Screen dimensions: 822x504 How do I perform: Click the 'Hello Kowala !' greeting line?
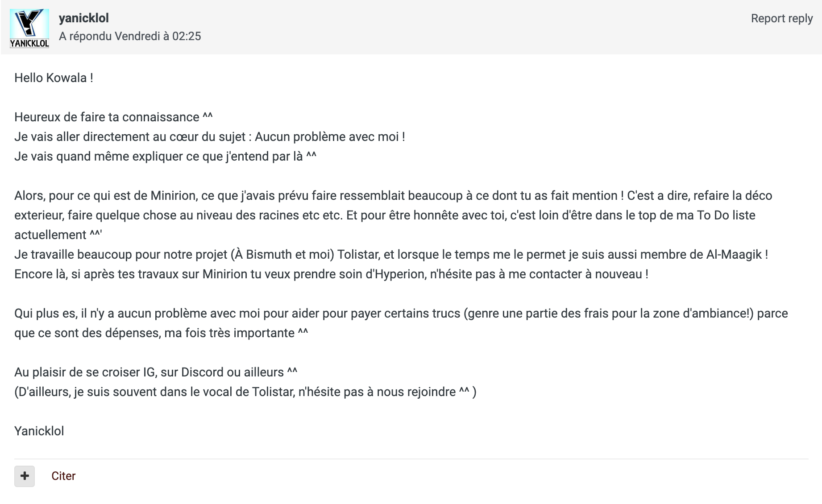[x=54, y=78]
